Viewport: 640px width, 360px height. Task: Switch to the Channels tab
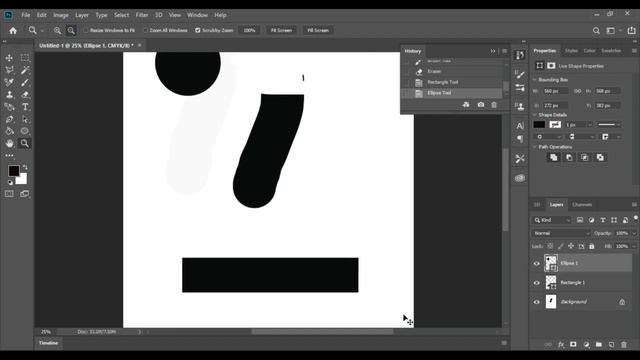tap(582, 204)
